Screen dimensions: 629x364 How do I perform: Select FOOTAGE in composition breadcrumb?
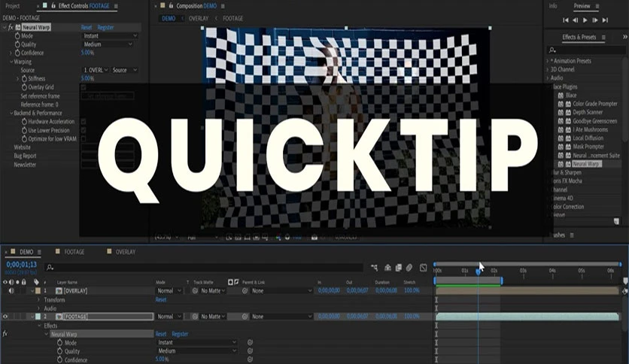pos(233,19)
